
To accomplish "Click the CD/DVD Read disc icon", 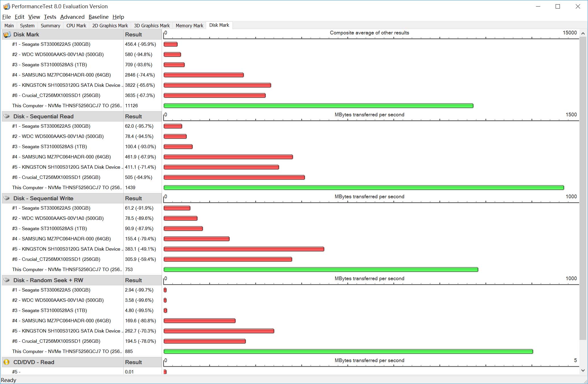I will [x=7, y=362].
